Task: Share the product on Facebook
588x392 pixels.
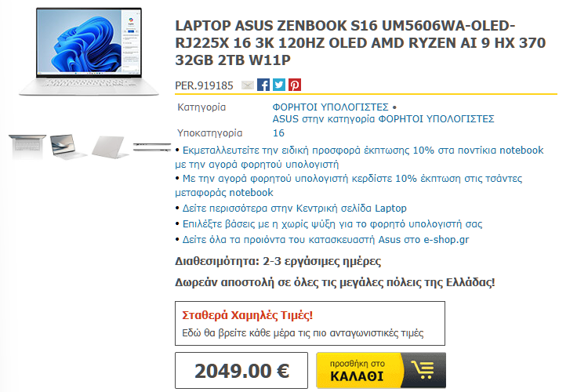Action: pos(263,85)
